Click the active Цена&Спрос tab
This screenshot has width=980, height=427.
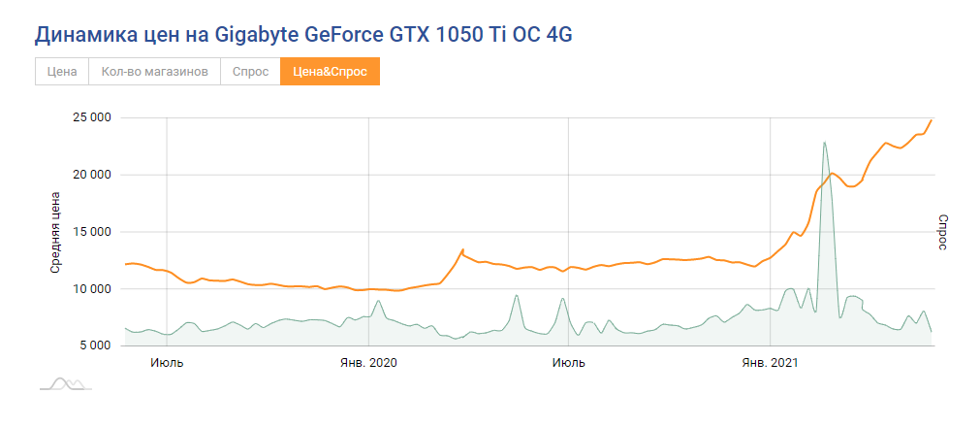click(330, 72)
